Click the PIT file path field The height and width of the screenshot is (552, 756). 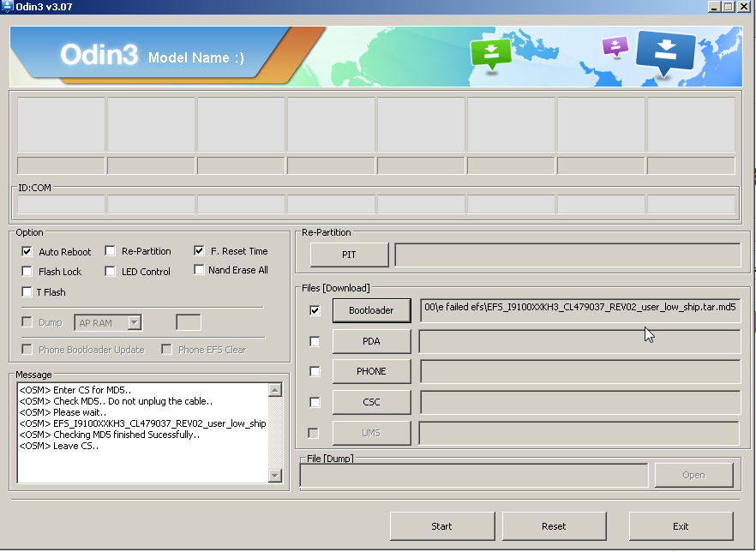point(567,255)
